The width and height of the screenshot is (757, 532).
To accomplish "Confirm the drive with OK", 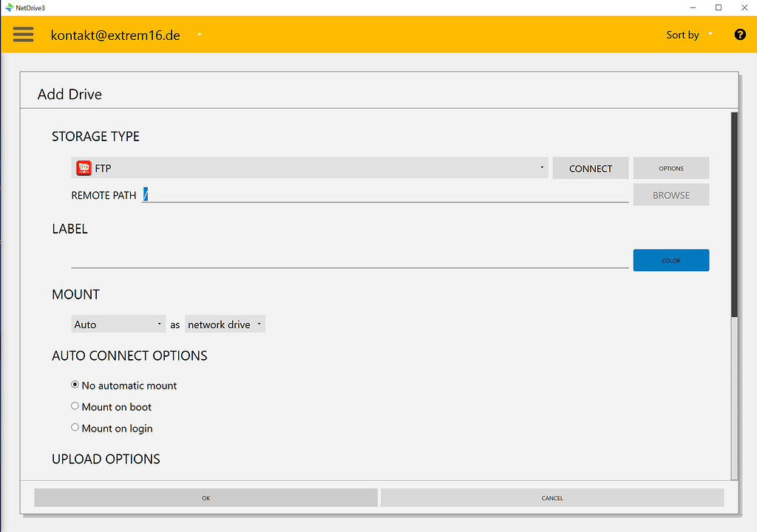I will (206, 497).
